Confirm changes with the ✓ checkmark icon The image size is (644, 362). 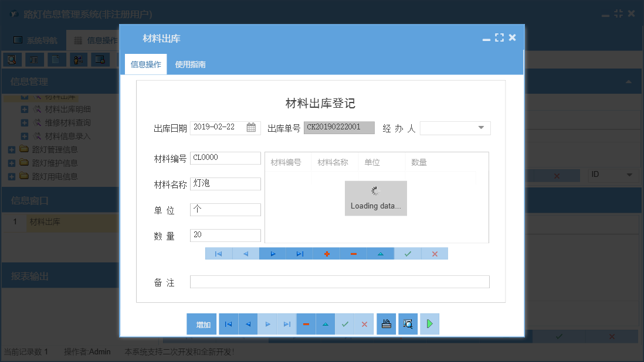tap(407, 253)
